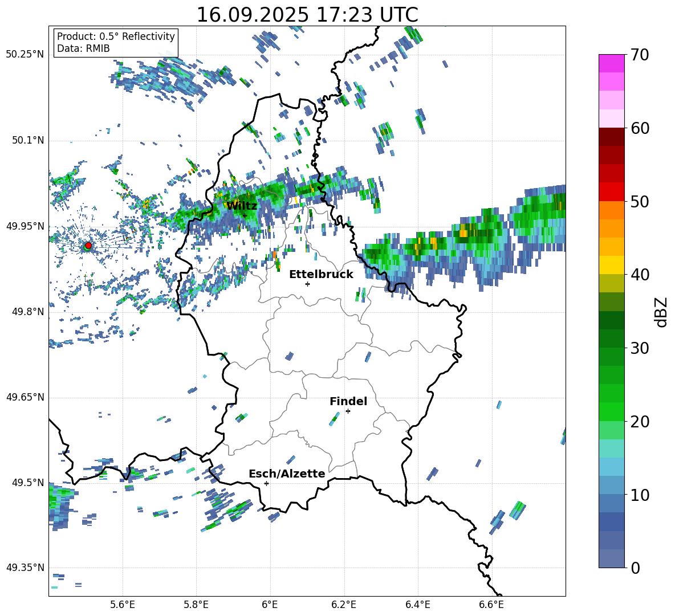The width and height of the screenshot is (675, 616).
Task: Click the title 16.09.2025 17:23 UTC
Action: tap(307, 15)
